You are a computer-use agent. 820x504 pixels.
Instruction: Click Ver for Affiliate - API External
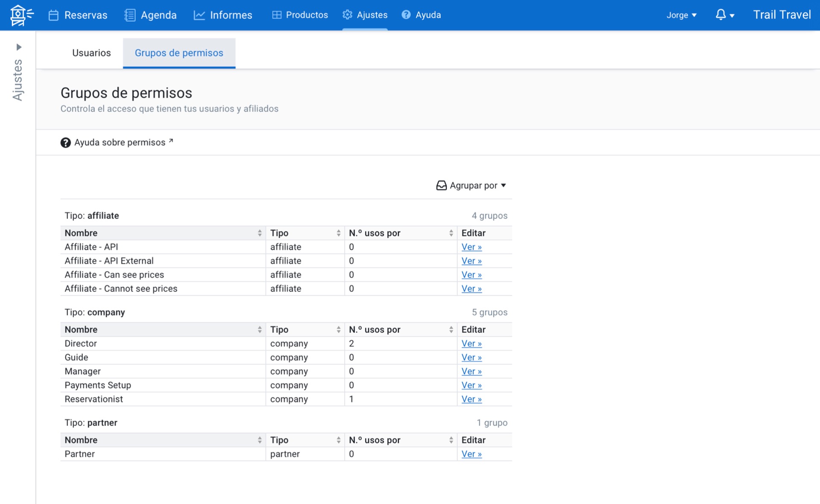(x=471, y=261)
